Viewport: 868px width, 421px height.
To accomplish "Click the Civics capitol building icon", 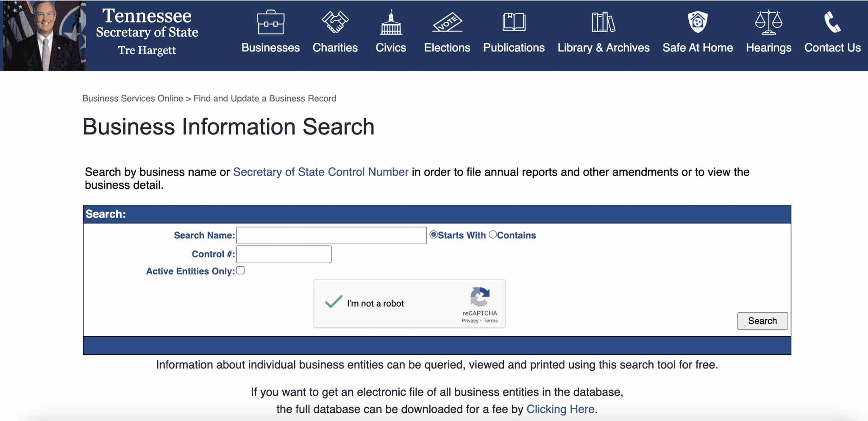I will 391,22.
